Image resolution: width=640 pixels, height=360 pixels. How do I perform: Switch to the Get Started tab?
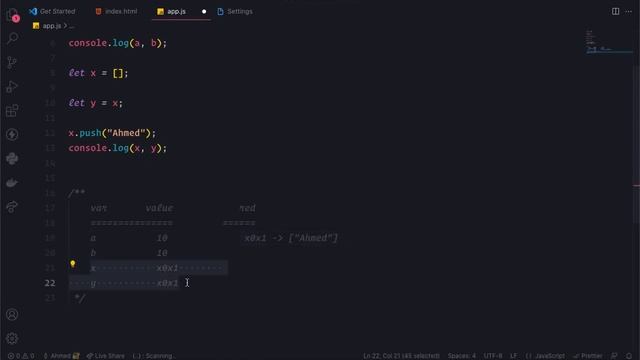[x=52, y=11]
